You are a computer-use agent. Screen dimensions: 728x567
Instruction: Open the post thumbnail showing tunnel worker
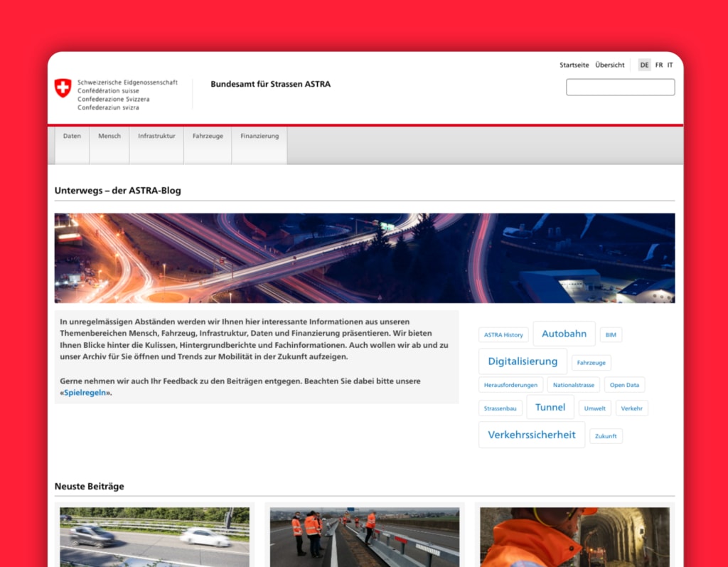click(x=574, y=537)
